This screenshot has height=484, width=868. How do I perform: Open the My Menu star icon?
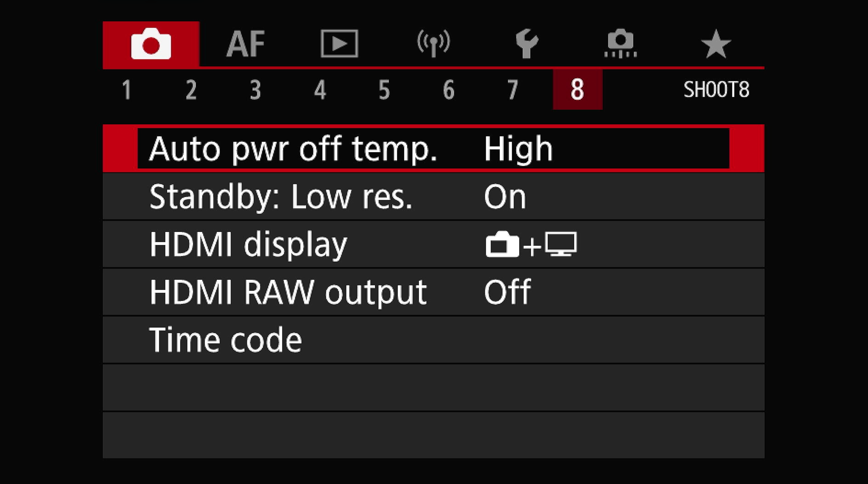coord(716,44)
